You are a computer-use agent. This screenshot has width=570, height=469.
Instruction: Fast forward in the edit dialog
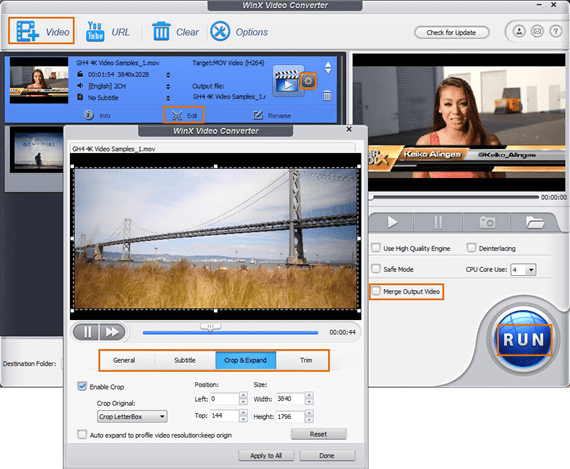click(112, 332)
